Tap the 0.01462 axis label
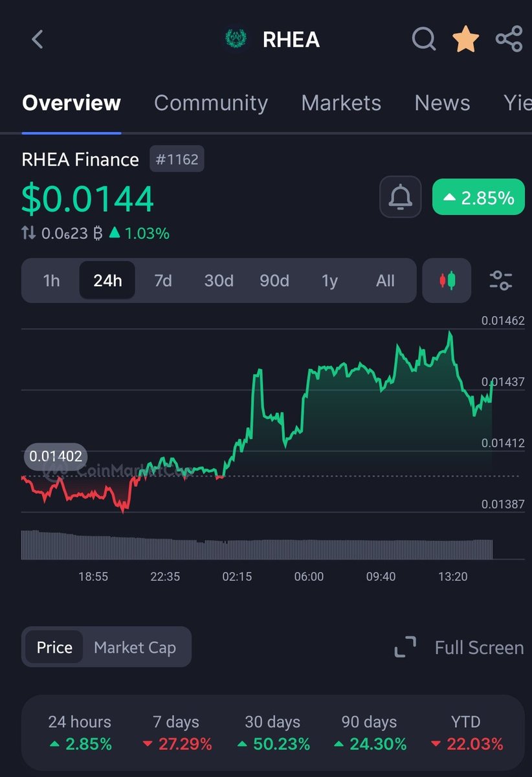 point(503,321)
